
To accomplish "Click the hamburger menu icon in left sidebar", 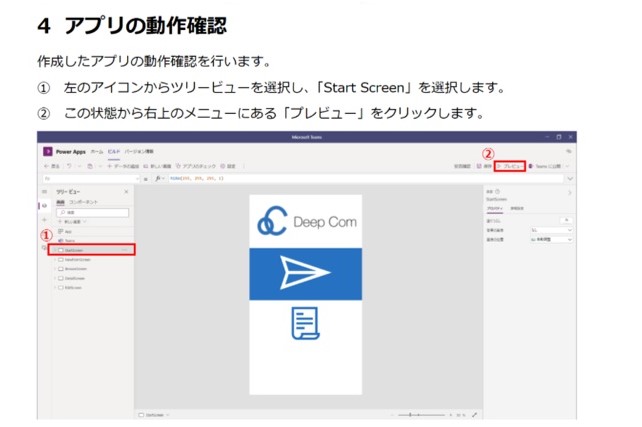I will (43, 190).
